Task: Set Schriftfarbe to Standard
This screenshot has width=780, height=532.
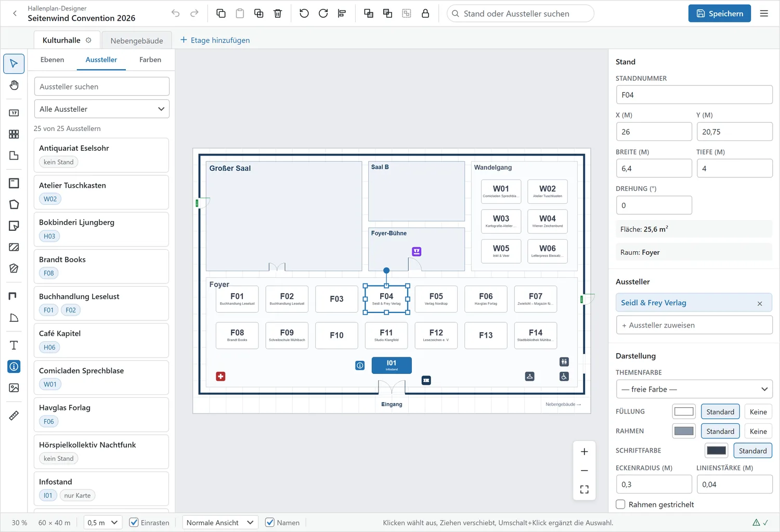Action: (753, 451)
